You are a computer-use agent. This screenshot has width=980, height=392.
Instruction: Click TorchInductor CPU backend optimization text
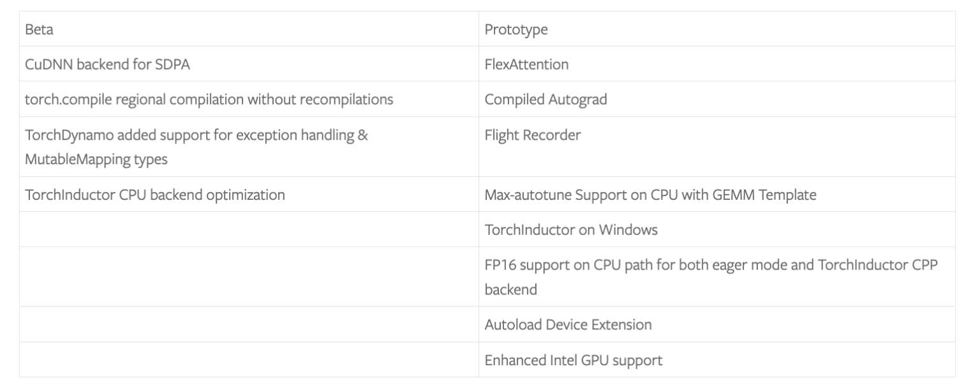coord(154,195)
